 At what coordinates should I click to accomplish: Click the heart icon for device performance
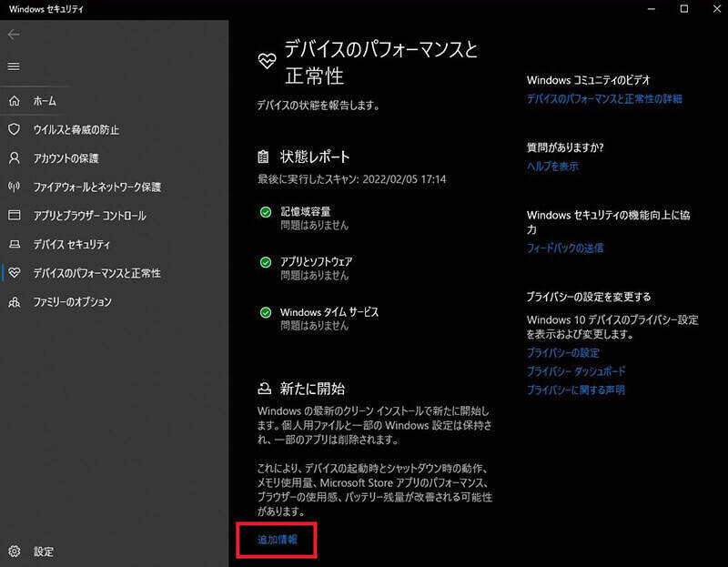click(15, 273)
